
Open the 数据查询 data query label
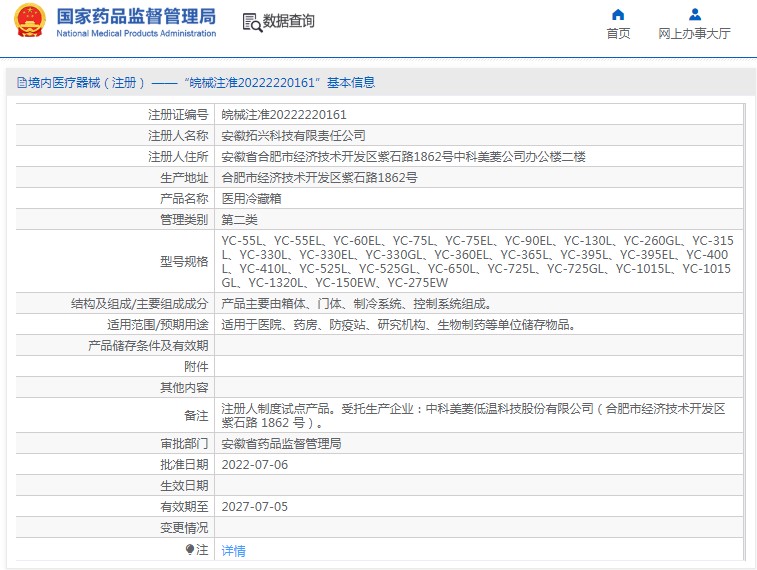tap(289, 21)
